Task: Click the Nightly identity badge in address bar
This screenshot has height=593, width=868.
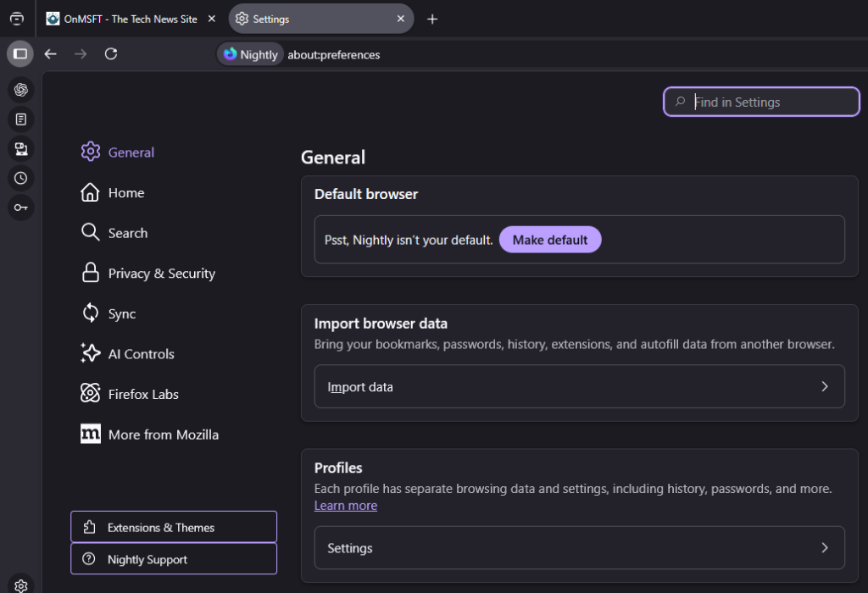Action: tap(250, 54)
